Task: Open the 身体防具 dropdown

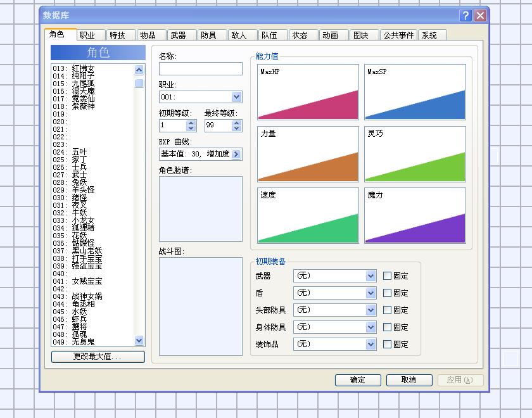Action: click(x=371, y=327)
